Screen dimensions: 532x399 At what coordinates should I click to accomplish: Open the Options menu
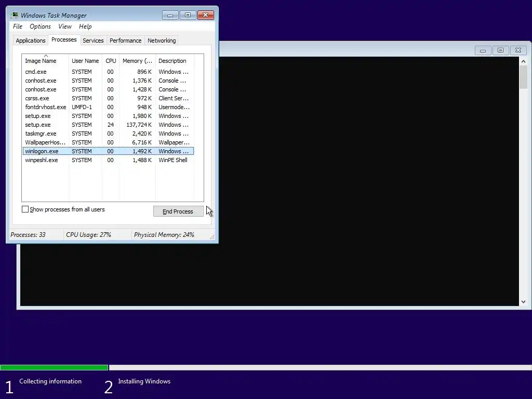point(40,26)
